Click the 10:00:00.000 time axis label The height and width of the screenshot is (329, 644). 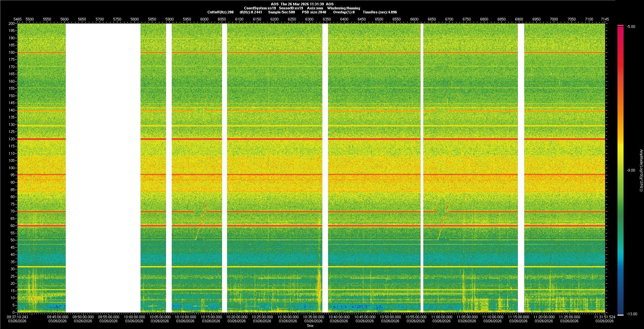(135, 317)
